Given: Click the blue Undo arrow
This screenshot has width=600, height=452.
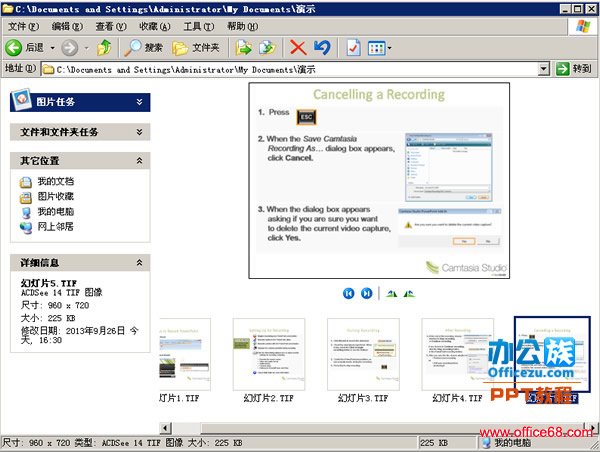Looking at the screenshot, I should (x=322, y=48).
